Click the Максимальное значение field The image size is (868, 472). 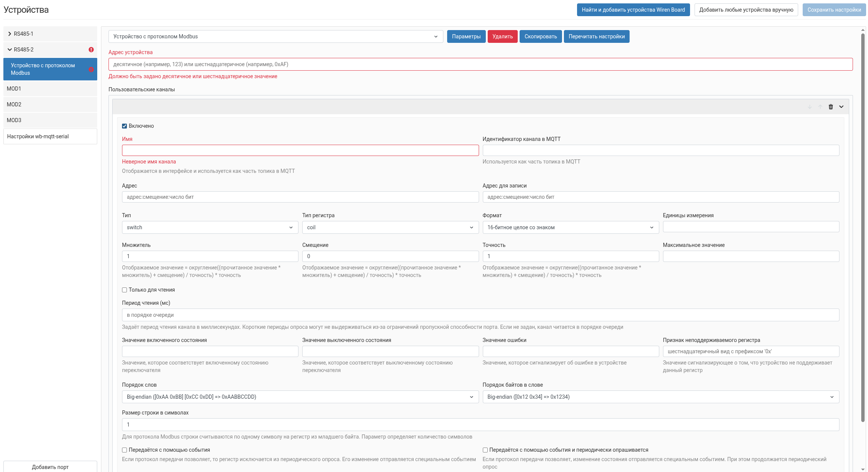(751, 256)
